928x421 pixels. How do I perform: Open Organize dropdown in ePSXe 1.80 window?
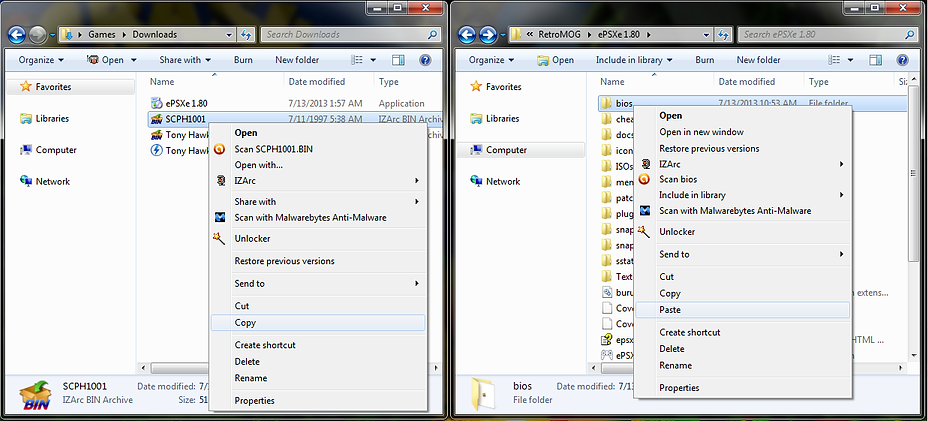[491, 60]
